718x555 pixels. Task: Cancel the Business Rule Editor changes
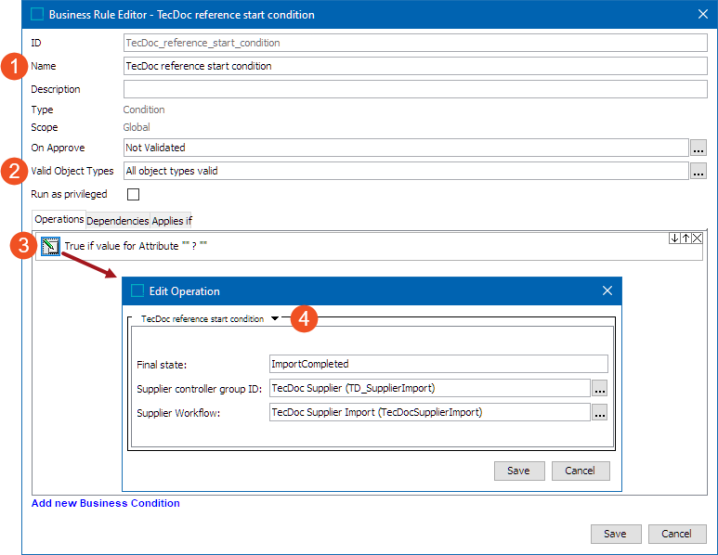click(677, 534)
